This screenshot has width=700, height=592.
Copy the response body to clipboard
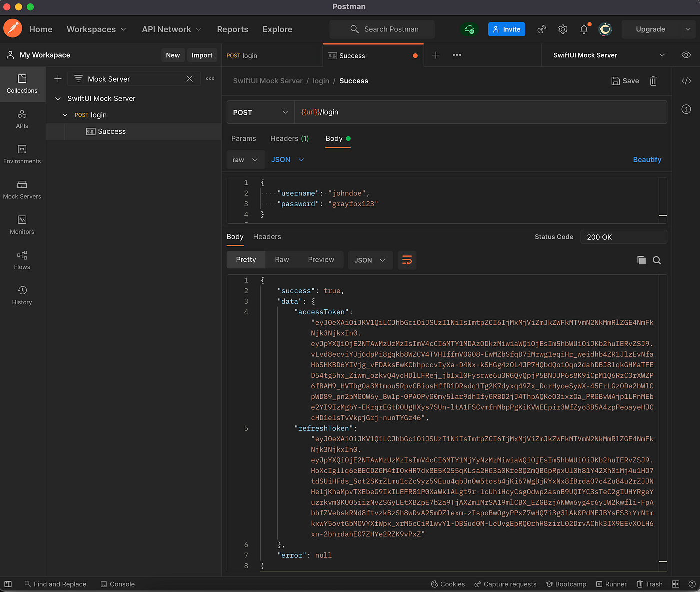pos(641,260)
